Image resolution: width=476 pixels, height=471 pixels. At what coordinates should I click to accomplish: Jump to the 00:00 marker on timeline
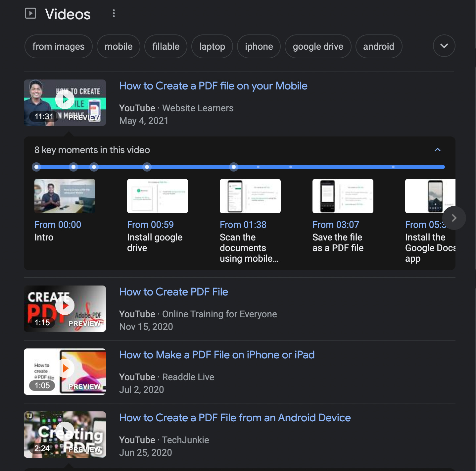pos(37,167)
